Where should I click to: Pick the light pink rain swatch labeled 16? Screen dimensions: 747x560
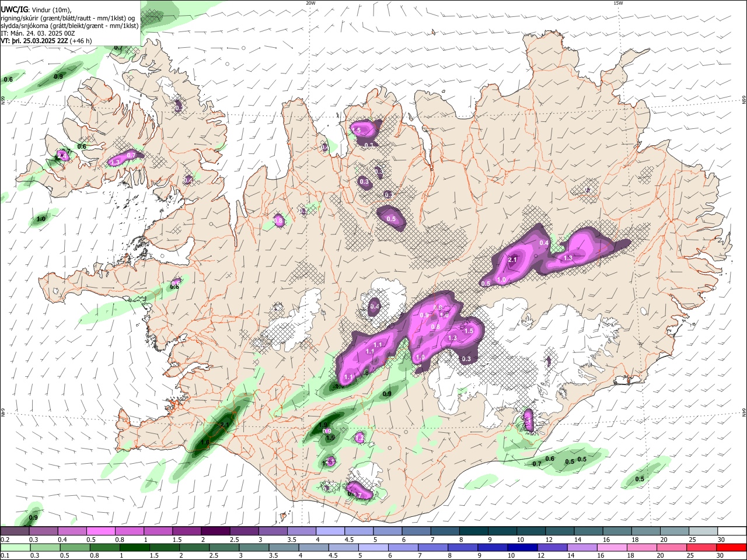(x=612, y=548)
